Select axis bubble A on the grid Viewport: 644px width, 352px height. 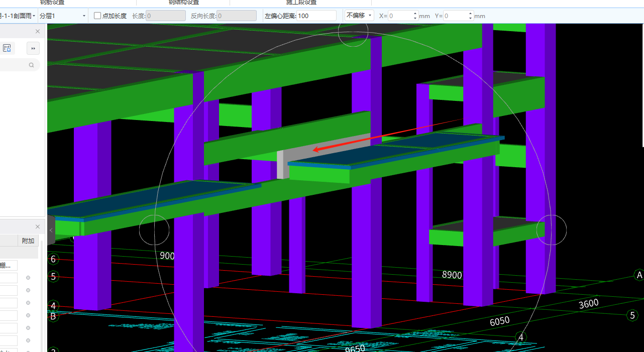(x=639, y=275)
